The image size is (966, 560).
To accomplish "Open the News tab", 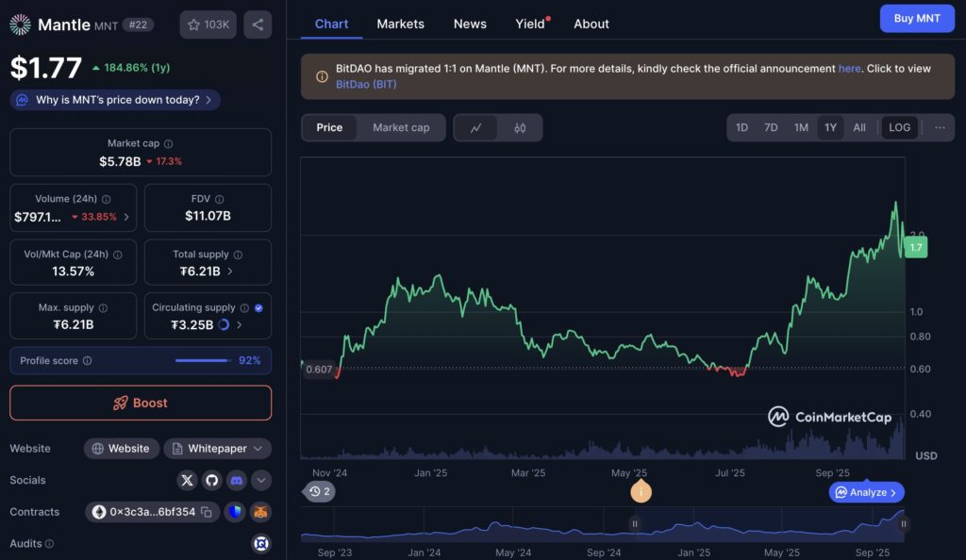I will tap(470, 24).
